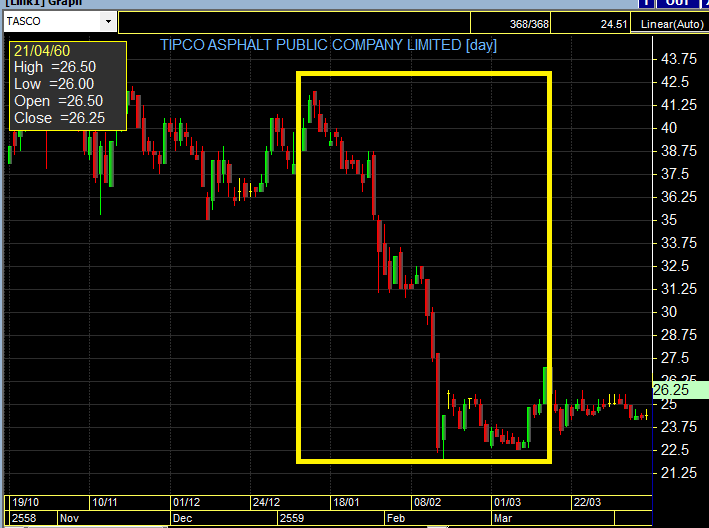Click the 27.5 price axis label
Image resolution: width=709 pixels, height=528 pixels.
coord(675,358)
